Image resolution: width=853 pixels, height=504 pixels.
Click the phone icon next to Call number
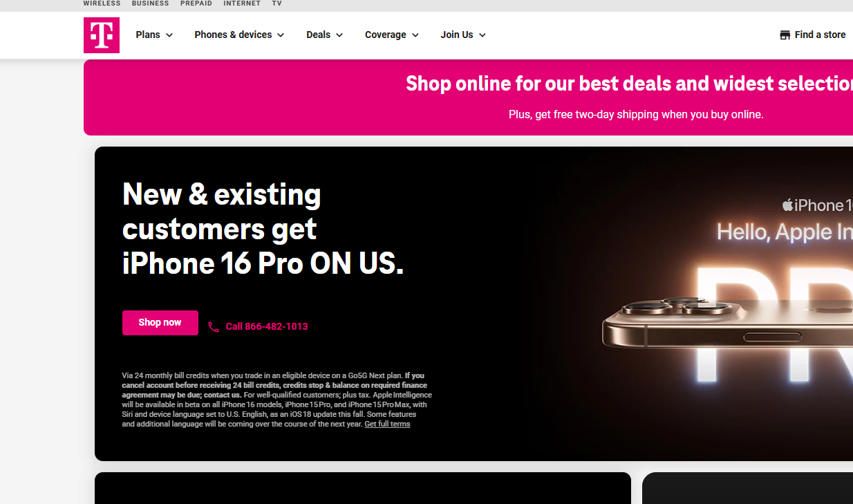pyautogui.click(x=214, y=327)
